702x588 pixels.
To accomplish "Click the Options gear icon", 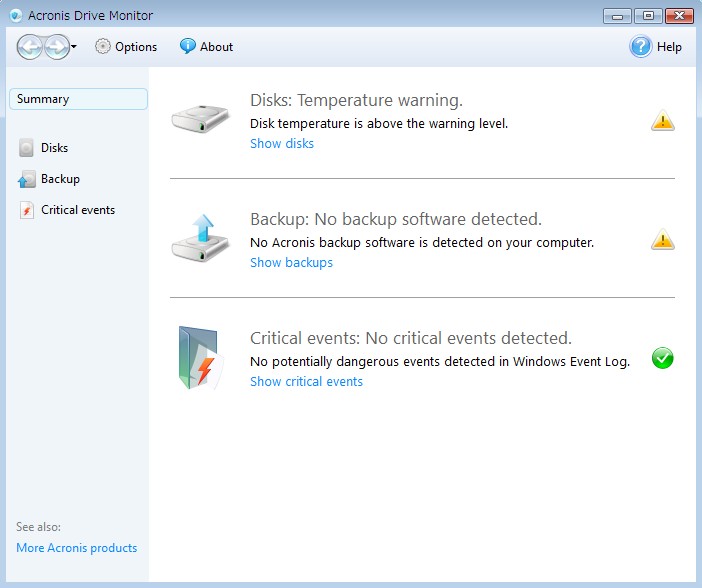I will pyautogui.click(x=103, y=46).
